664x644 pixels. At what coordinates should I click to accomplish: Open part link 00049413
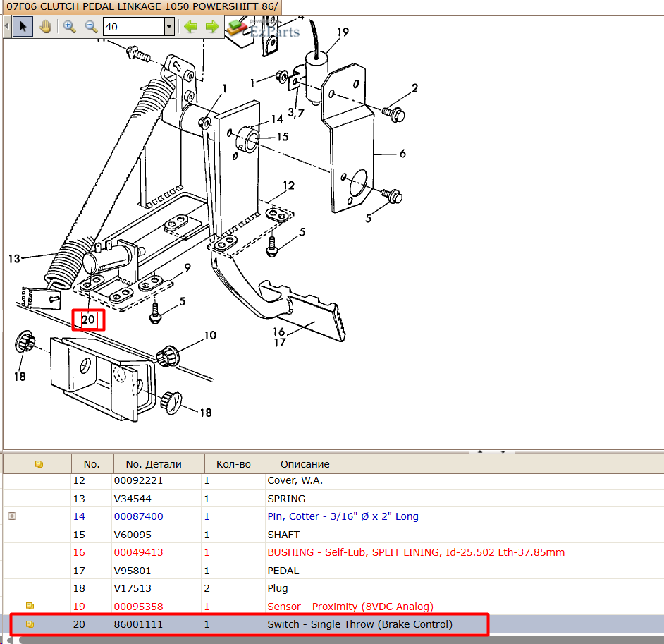138,552
